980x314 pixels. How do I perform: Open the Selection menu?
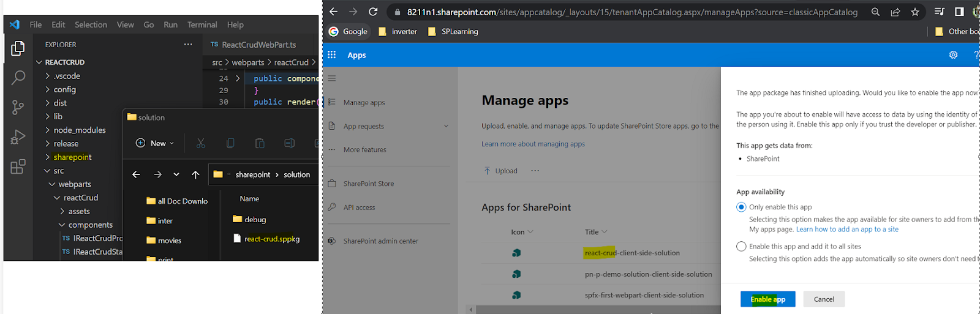[x=91, y=24]
